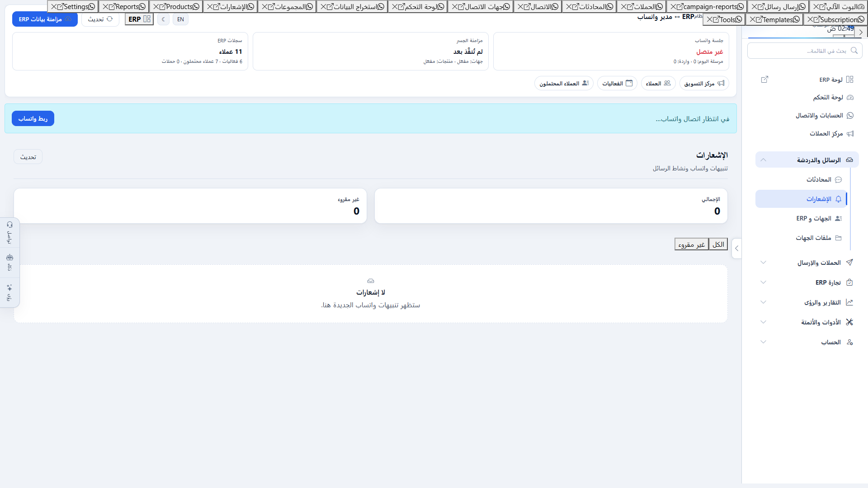Click the مزامنة بيانات ERP button
Screen dimensions: 868x488
click(45, 19)
